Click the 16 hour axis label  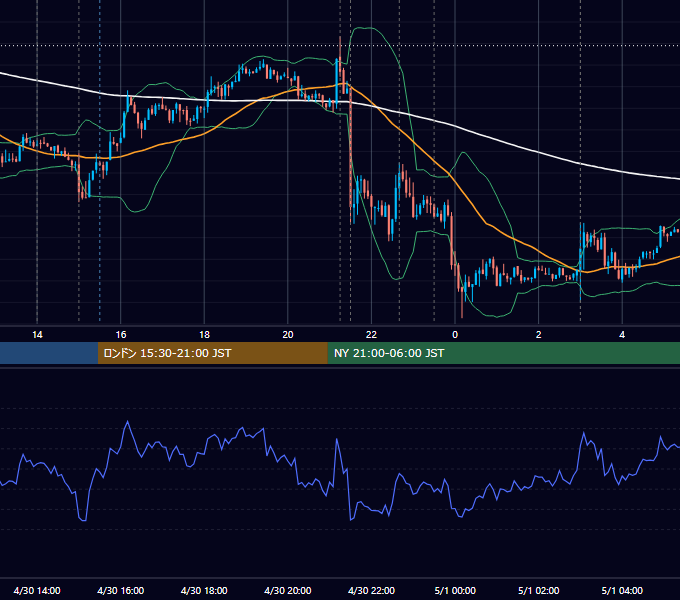pos(121,335)
